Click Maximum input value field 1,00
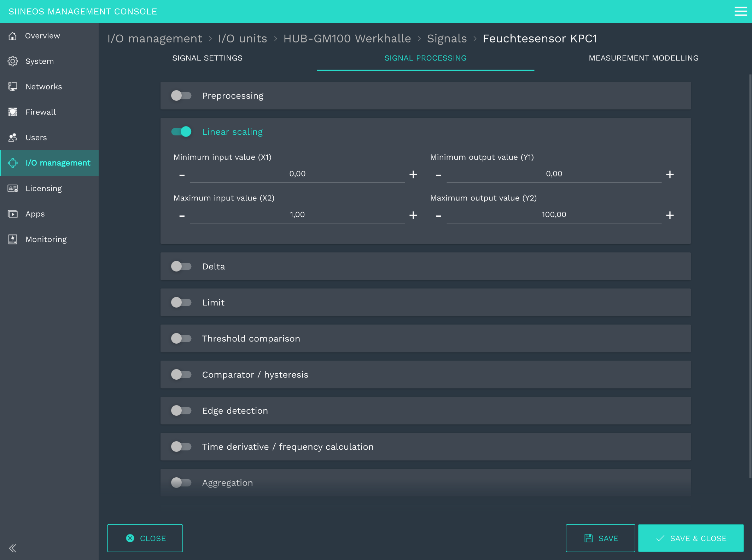 [297, 215]
